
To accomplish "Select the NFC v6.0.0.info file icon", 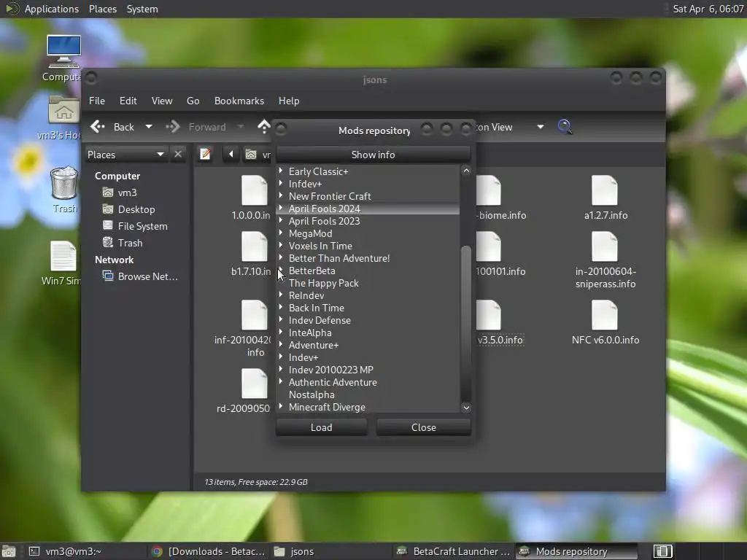I will click(605, 315).
